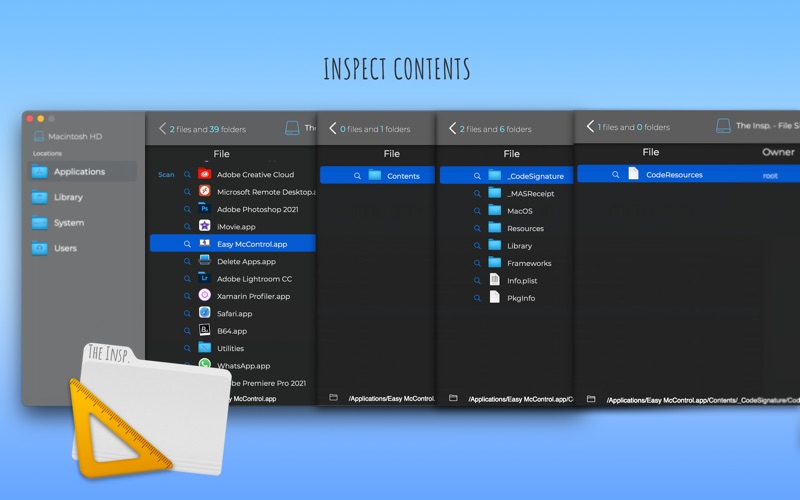Click the magnifier icon beside iMovie.app

(187, 227)
